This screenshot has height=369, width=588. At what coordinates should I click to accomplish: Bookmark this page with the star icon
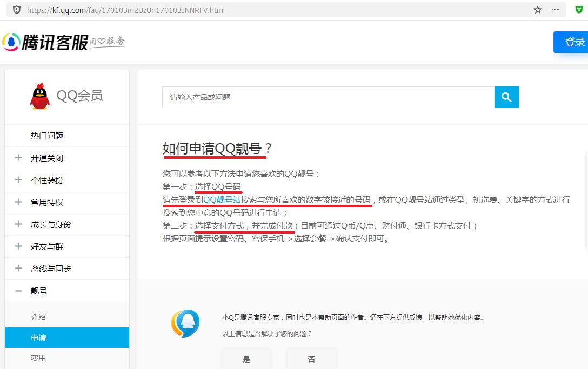point(538,10)
